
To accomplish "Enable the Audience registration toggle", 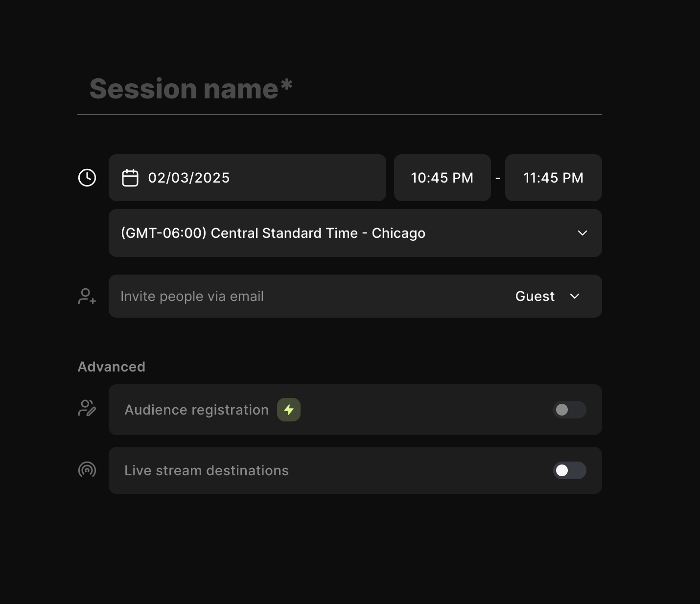I will pos(570,410).
